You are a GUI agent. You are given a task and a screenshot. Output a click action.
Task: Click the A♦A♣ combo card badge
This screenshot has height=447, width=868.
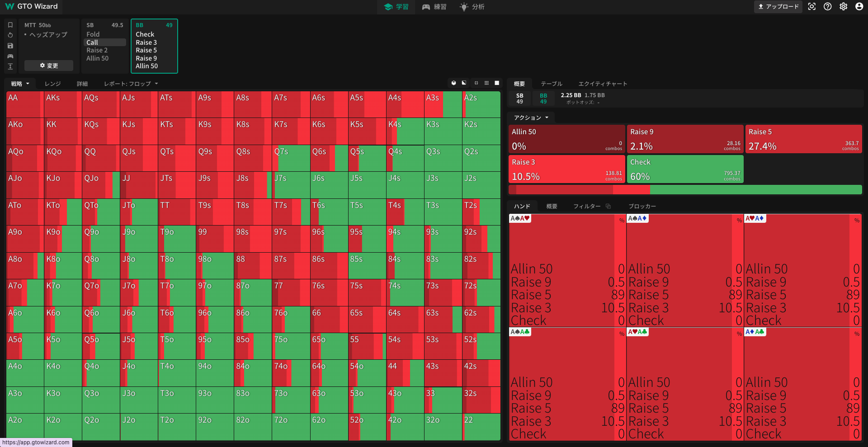(x=755, y=332)
